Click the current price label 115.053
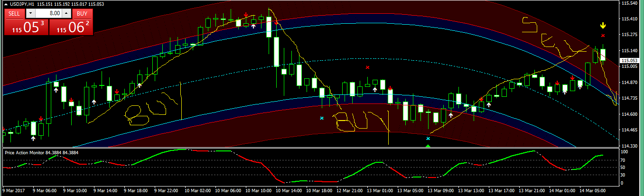Viewport: 644px width, 196px height. pos(629,61)
